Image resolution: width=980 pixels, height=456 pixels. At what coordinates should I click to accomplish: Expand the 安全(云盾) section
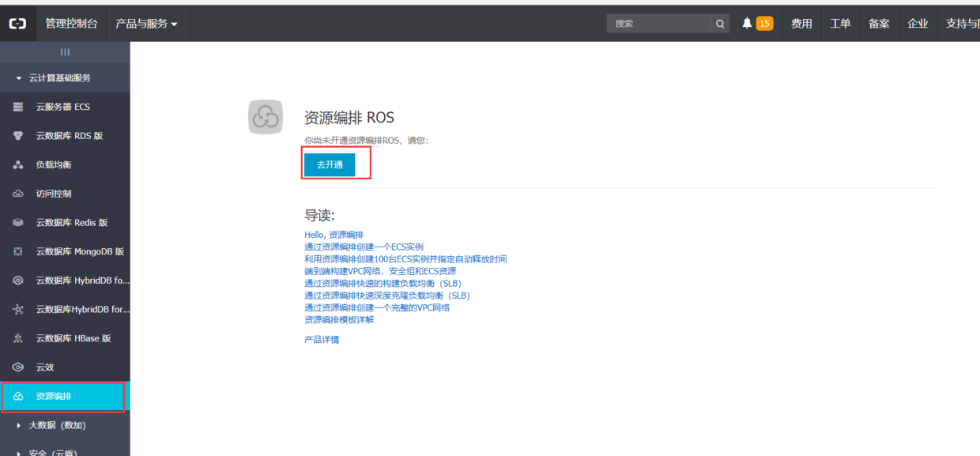pyautogui.click(x=47, y=452)
